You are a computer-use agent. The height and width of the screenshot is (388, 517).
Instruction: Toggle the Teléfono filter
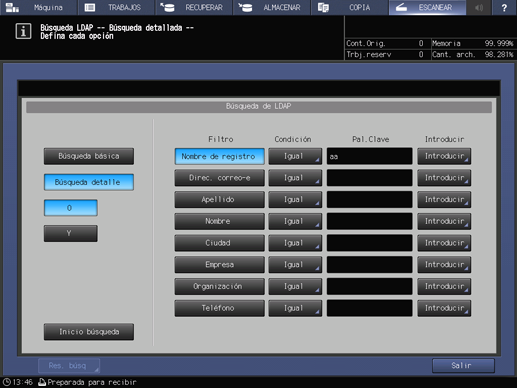pyautogui.click(x=219, y=308)
